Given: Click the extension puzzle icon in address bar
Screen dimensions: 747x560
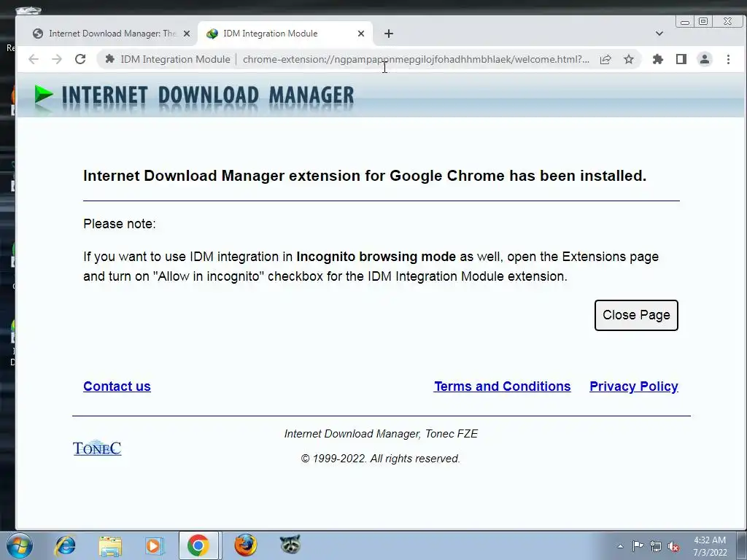Looking at the screenshot, I should (109, 59).
